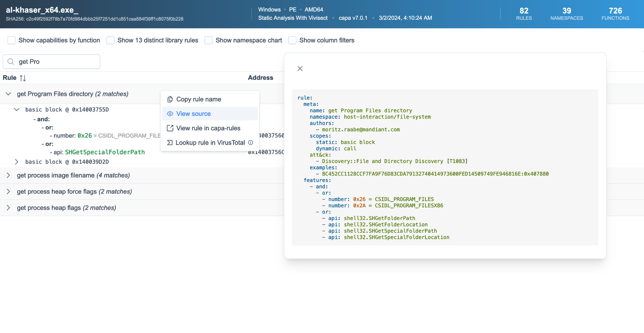Check Show namespace chart
This screenshot has height=333, width=644.
[x=208, y=40]
